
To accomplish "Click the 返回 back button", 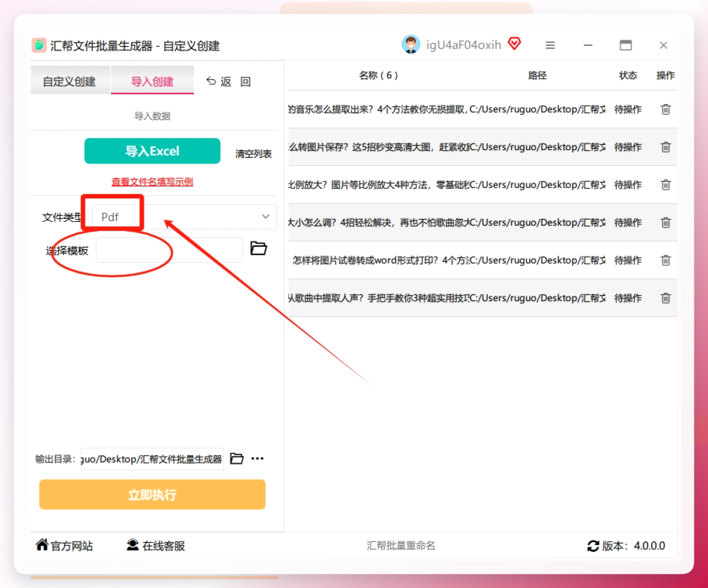I will coord(228,81).
